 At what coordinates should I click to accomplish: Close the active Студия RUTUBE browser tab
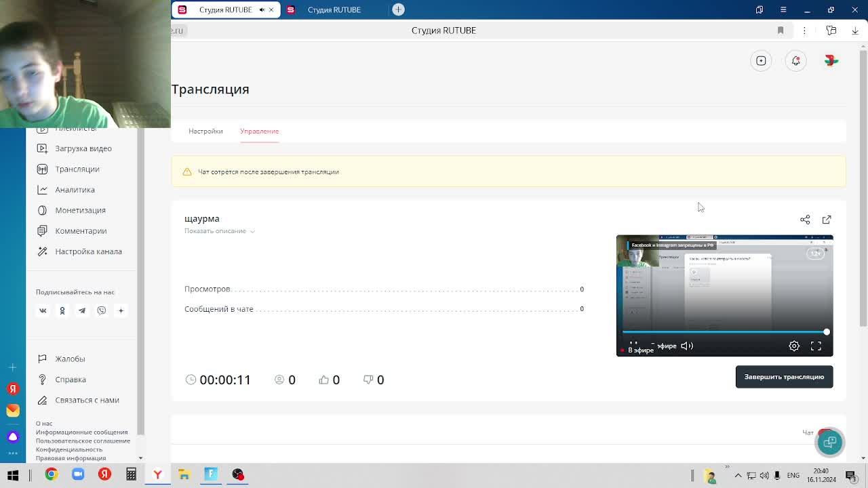(x=271, y=9)
